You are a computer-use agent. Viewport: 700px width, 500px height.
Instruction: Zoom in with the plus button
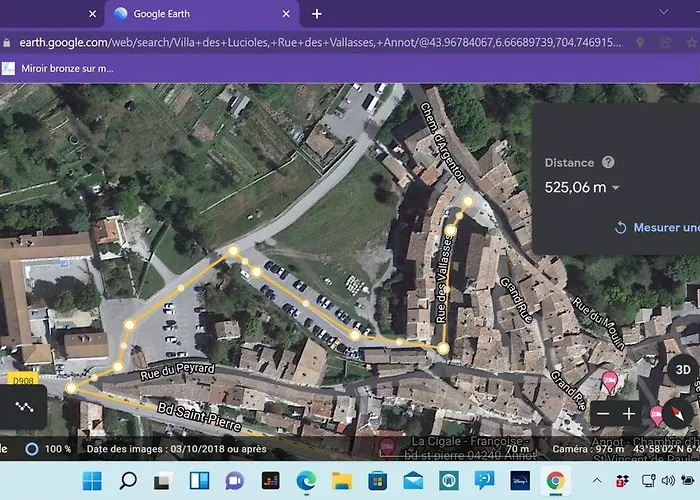629,413
